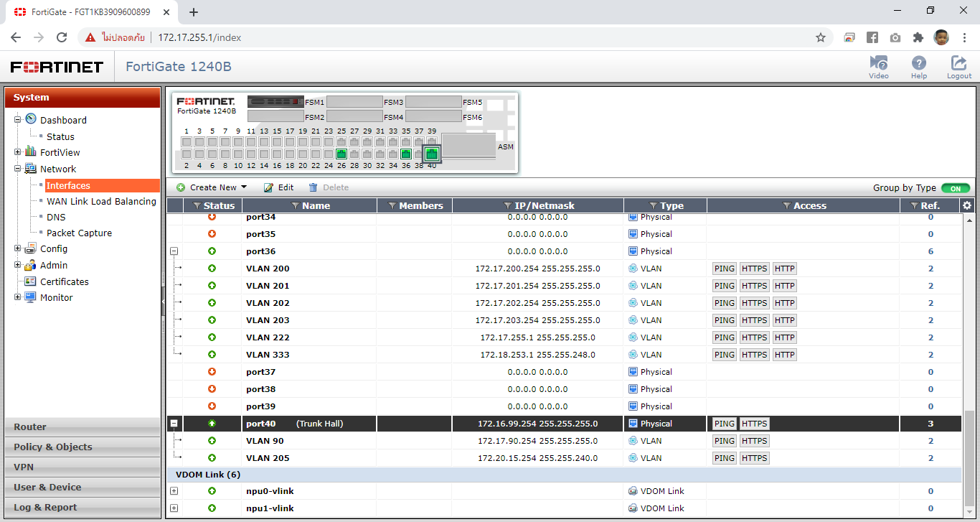Viewport: 980px width, 522px height.
Task: Open Certificates tree item
Action: click(x=65, y=281)
